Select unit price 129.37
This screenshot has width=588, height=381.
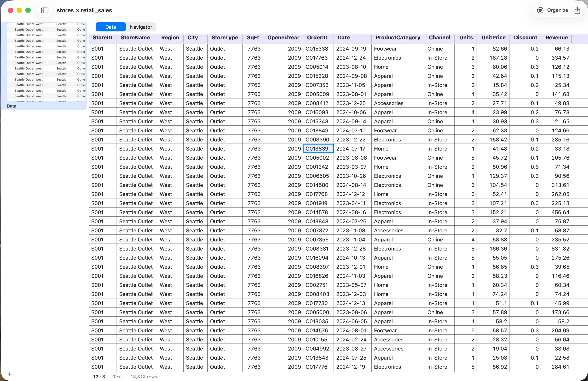click(493, 176)
